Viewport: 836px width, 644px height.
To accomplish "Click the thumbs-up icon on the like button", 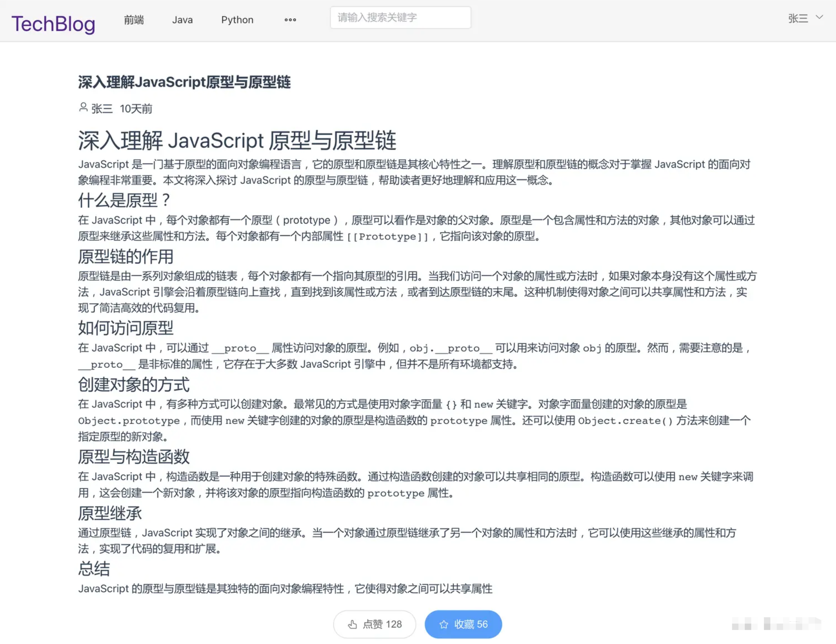I will [x=352, y=624].
